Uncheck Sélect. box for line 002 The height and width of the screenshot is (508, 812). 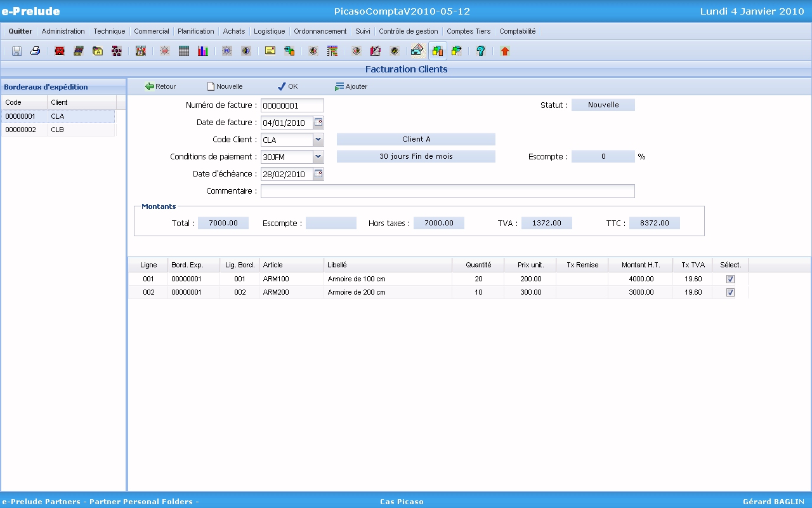(x=730, y=292)
